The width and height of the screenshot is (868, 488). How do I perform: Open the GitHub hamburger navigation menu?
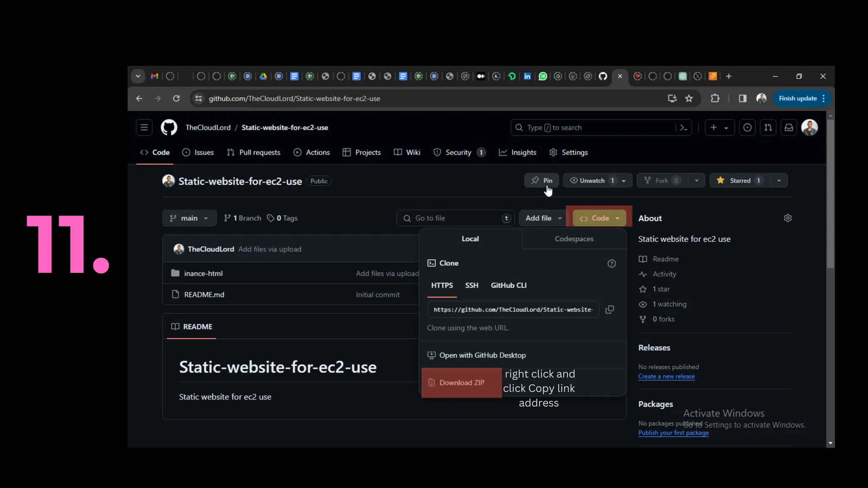pyautogui.click(x=144, y=128)
